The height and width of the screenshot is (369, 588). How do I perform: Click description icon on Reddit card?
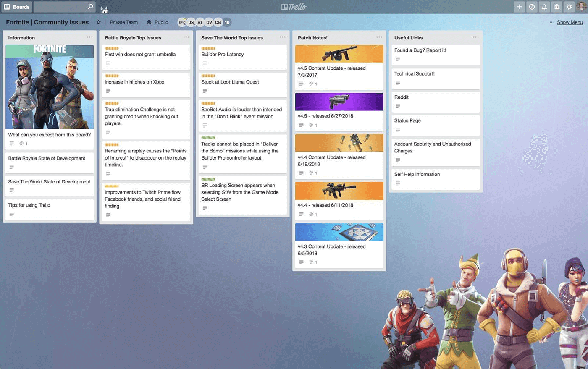[398, 106]
